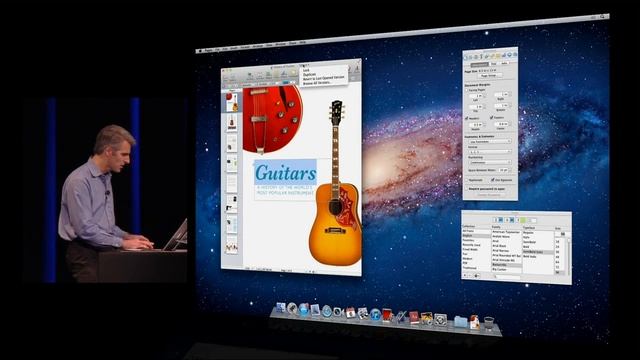Choose Revert to Last Opened Version

[324, 78]
